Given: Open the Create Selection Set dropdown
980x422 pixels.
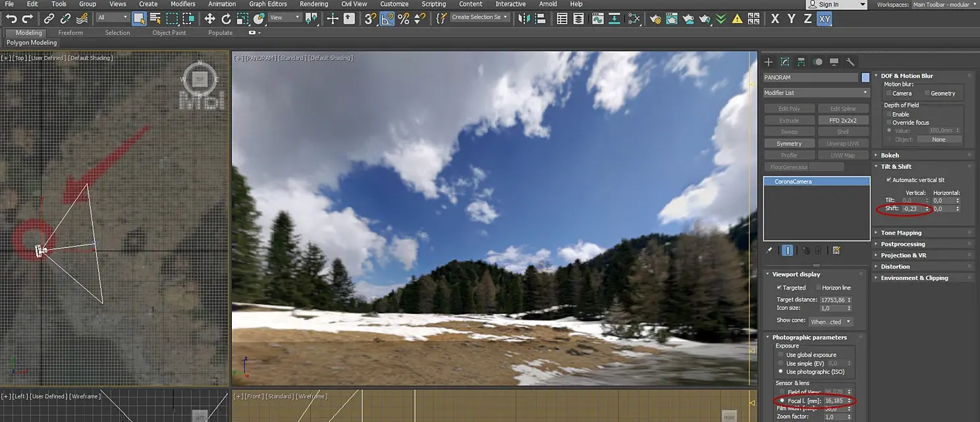Looking at the screenshot, I should tap(480, 18).
